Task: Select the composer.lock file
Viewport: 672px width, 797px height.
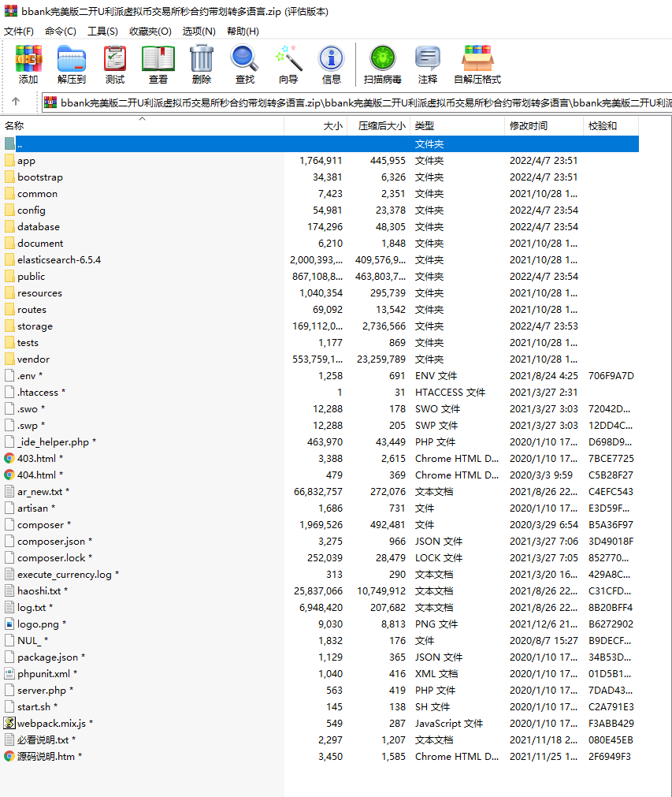Action: 321,558
